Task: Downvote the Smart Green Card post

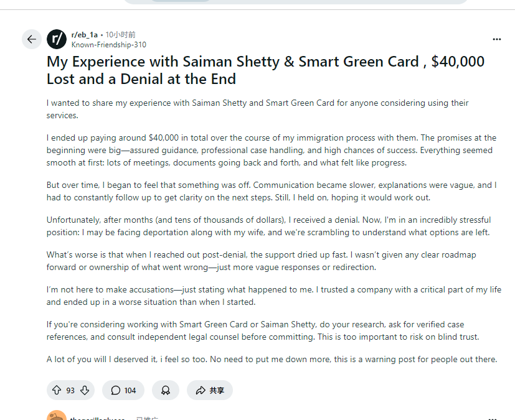Action: [85, 390]
